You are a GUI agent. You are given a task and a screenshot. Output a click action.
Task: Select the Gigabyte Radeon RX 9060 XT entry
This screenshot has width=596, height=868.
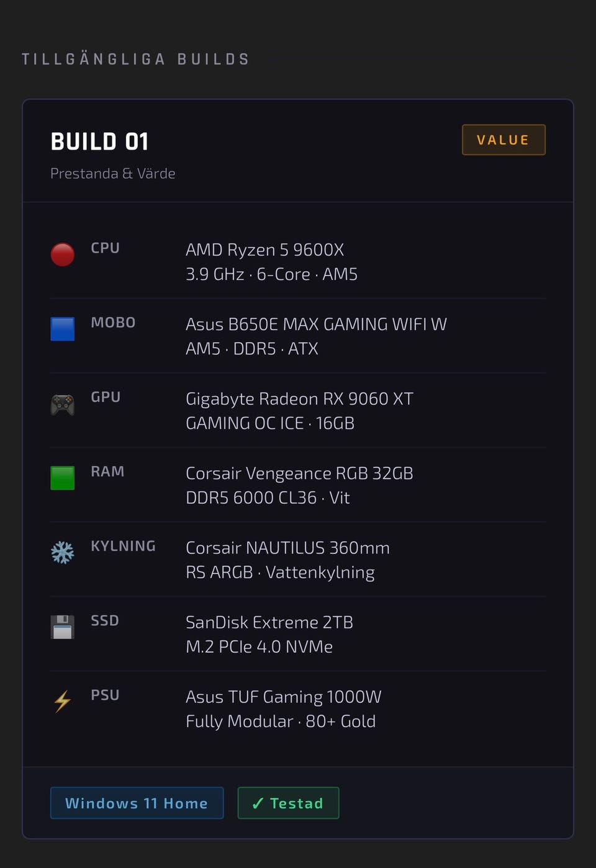pos(299,398)
